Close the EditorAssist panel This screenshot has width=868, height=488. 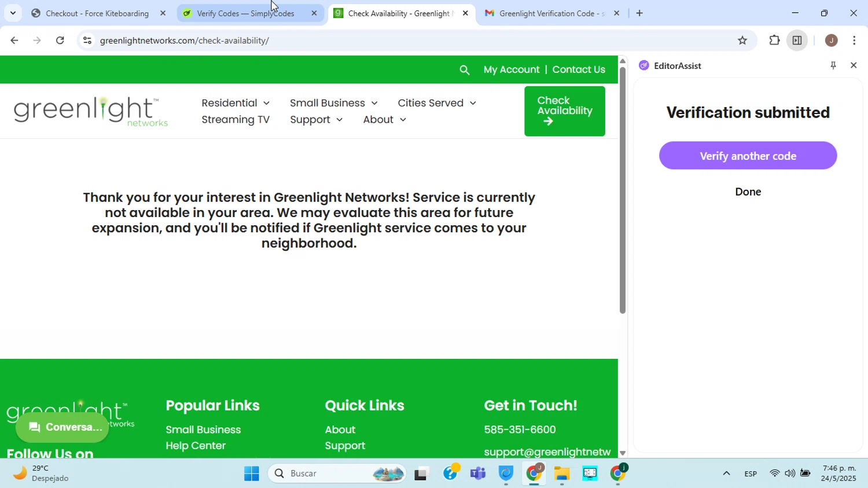(854, 65)
